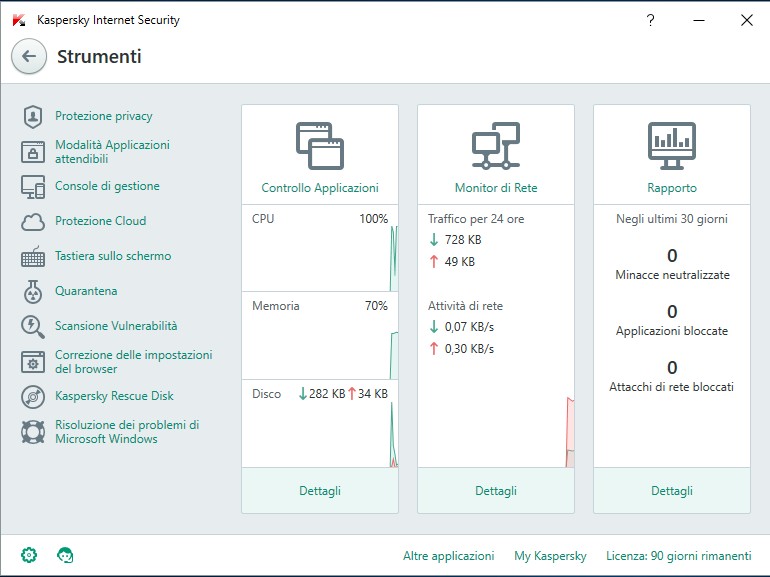Open Console di gestione link
Screen dimensions: 770x577
click(107, 186)
